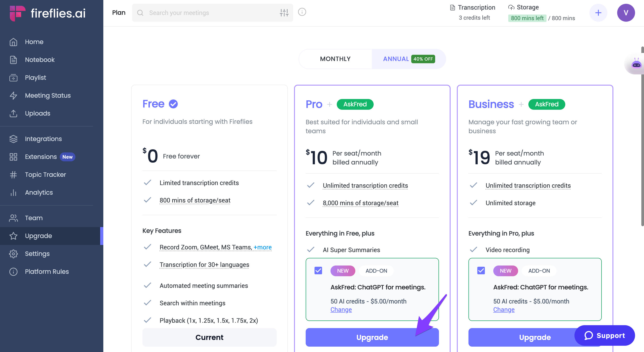Click the verified check badge next to Free
The height and width of the screenshot is (352, 644).
click(x=173, y=104)
